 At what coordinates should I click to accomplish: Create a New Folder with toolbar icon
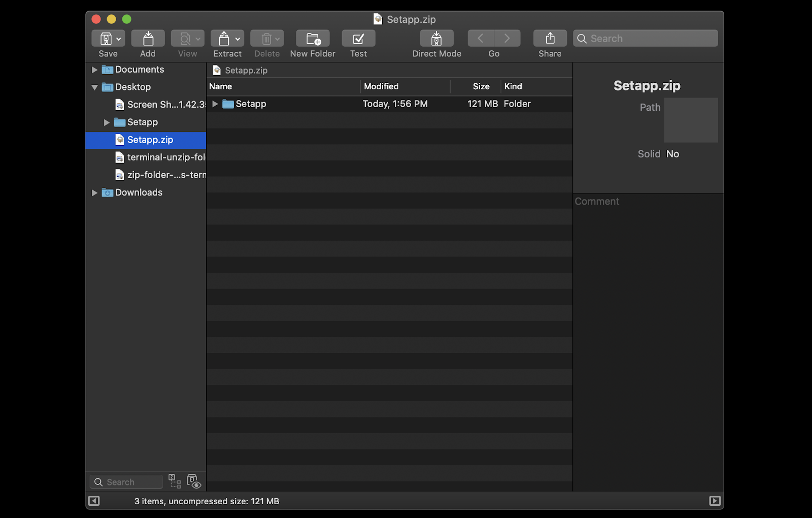(x=313, y=39)
